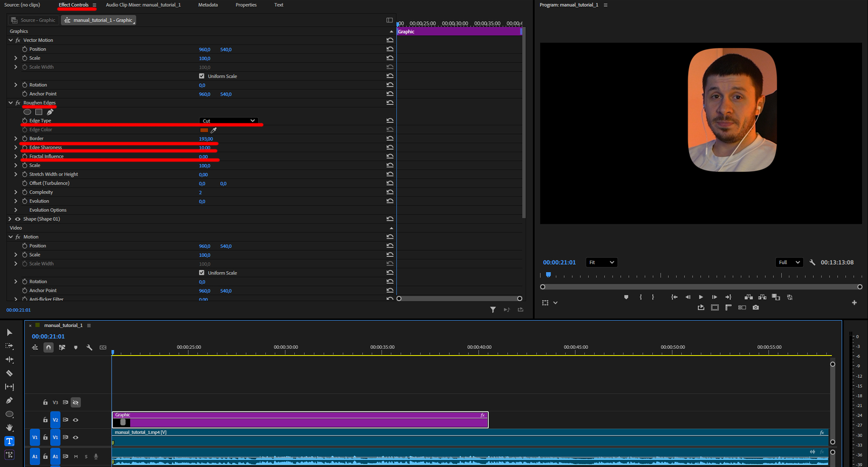Click the Effect Controls filter properties funnel

click(493, 310)
